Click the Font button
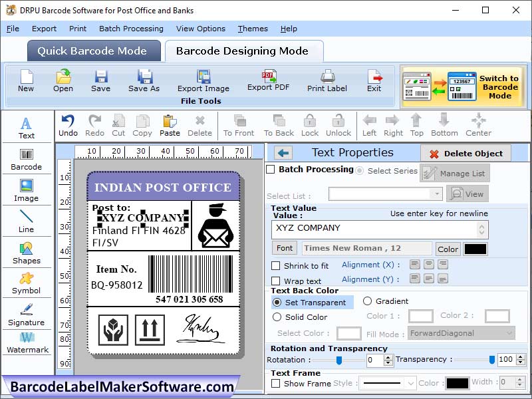The height and width of the screenshot is (399, 532). click(x=285, y=248)
